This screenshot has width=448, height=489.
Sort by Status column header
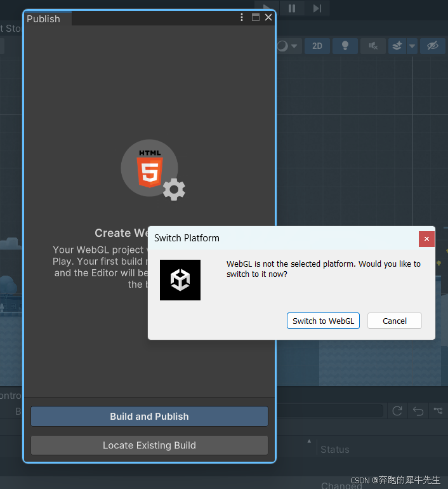coord(335,450)
